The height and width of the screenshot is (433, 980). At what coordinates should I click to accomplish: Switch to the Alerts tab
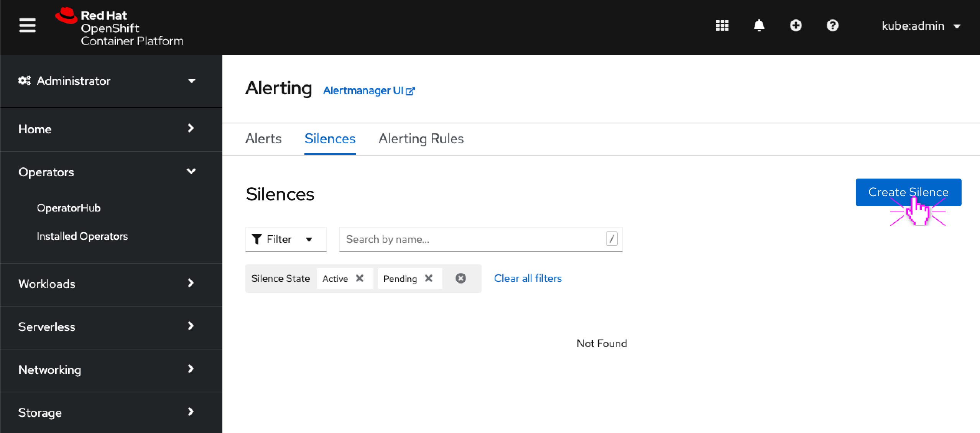pyautogui.click(x=263, y=139)
